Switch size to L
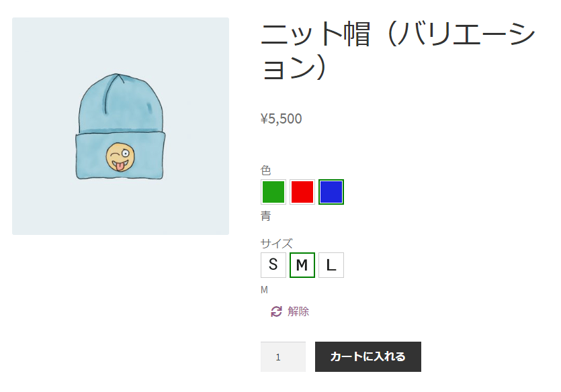 (x=331, y=265)
